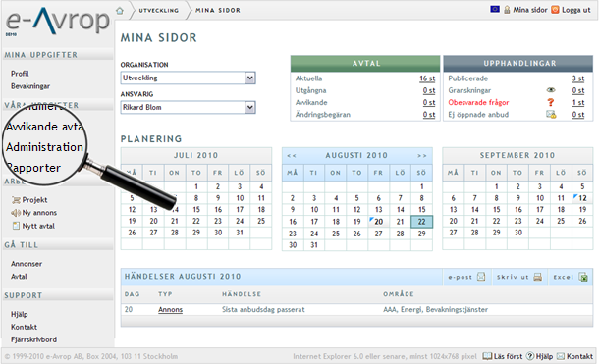Select September 12 in the calendar

(582, 198)
